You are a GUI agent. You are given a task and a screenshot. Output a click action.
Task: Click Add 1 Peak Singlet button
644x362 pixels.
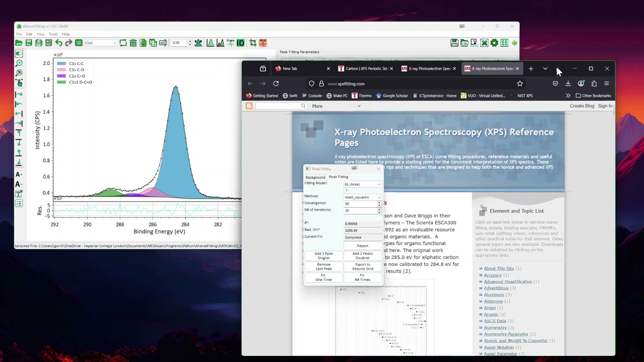click(324, 256)
